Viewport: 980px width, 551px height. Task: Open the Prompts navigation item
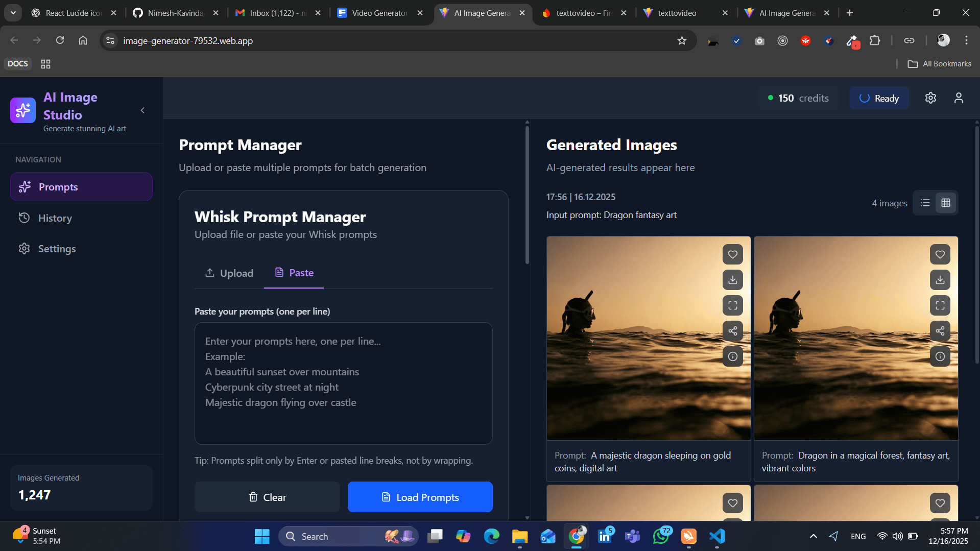pos(81,187)
